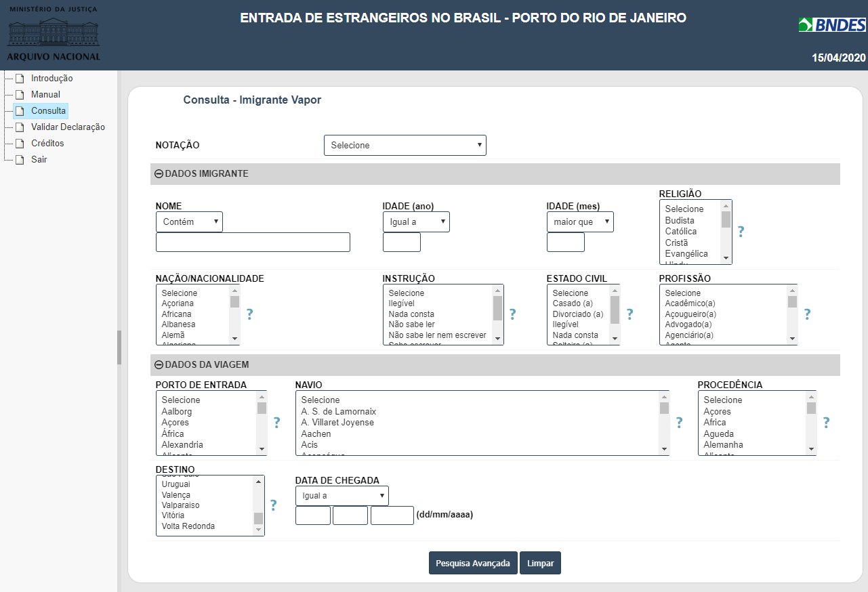Click the help question mark beside Nação/Nacionalidade list
Viewport: 868px width, 592px height.
[x=249, y=314]
